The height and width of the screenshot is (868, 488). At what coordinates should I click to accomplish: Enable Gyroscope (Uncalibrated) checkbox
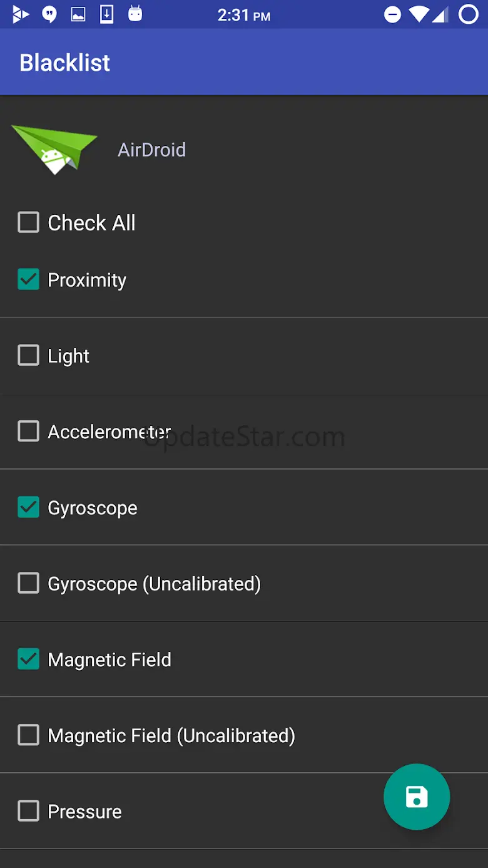(29, 584)
